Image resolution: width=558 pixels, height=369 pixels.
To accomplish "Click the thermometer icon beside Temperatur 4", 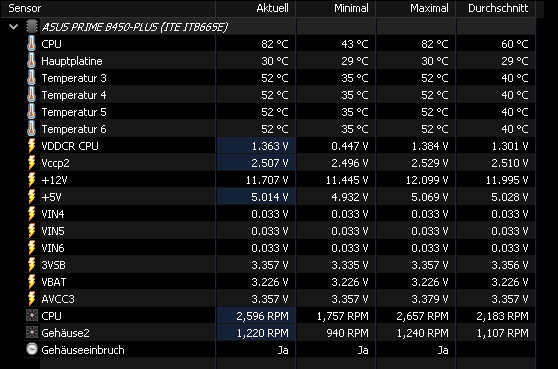I will pyautogui.click(x=31, y=95).
